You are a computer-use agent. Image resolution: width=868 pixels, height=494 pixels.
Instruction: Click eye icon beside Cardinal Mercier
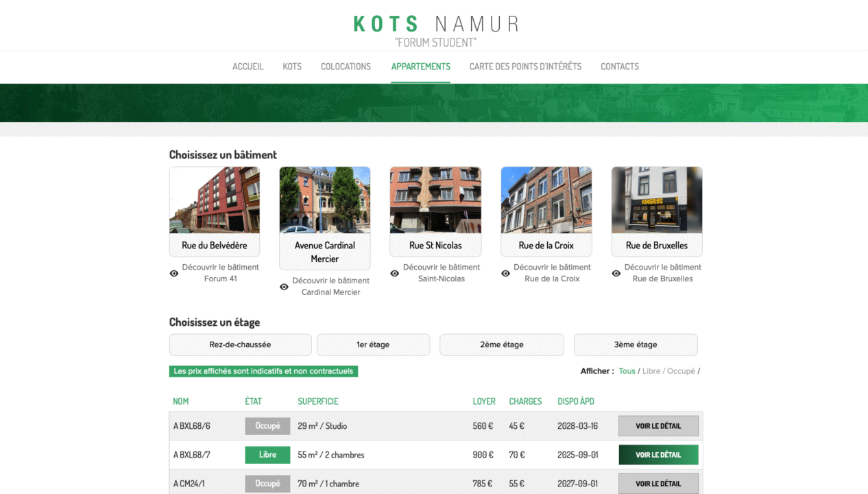tap(285, 287)
